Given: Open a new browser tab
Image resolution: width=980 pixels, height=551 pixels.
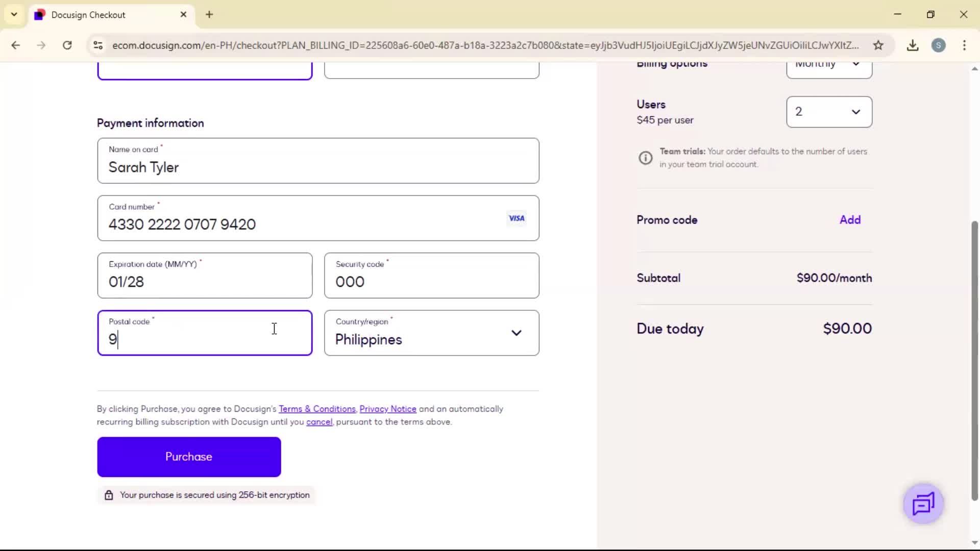Looking at the screenshot, I should pyautogui.click(x=209, y=14).
